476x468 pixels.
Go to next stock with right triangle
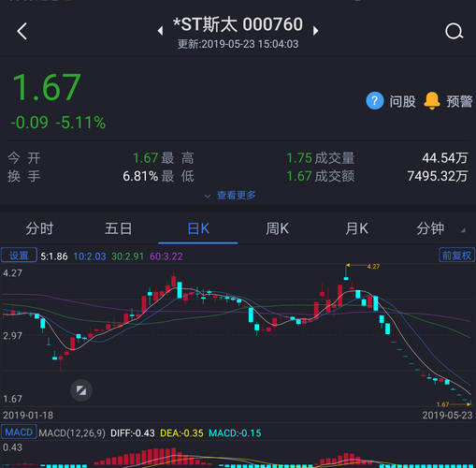coord(315,31)
